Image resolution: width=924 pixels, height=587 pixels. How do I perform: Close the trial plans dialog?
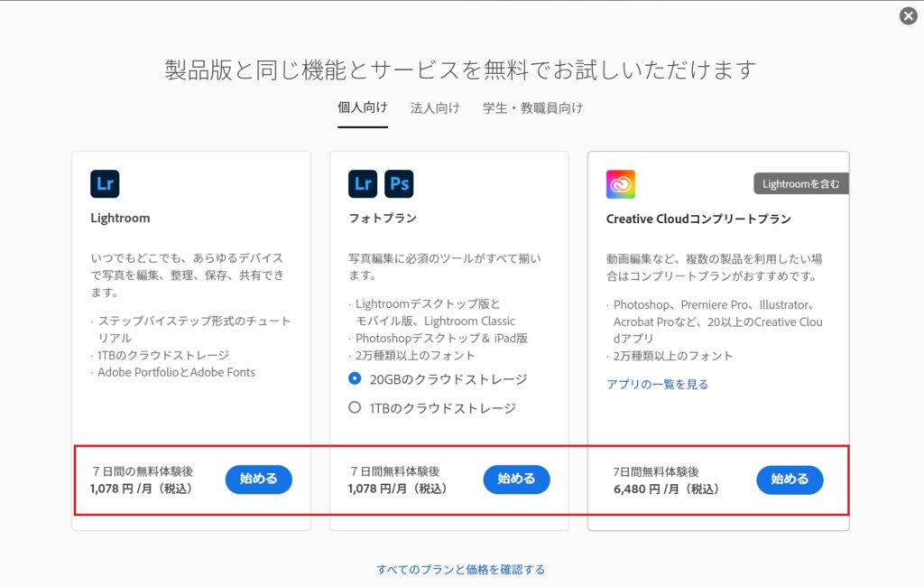(908, 16)
